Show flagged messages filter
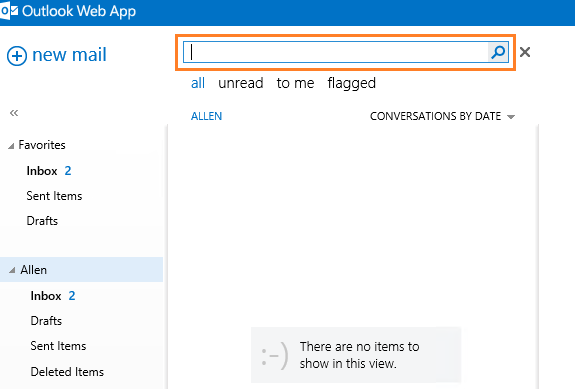The image size is (575, 389). pyautogui.click(x=351, y=84)
